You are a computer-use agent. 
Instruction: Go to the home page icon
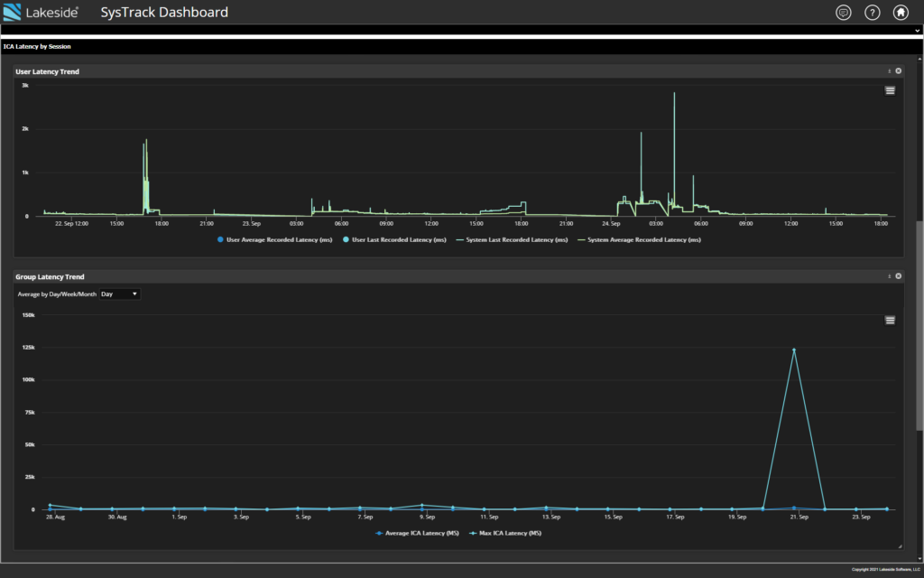tap(901, 13)
